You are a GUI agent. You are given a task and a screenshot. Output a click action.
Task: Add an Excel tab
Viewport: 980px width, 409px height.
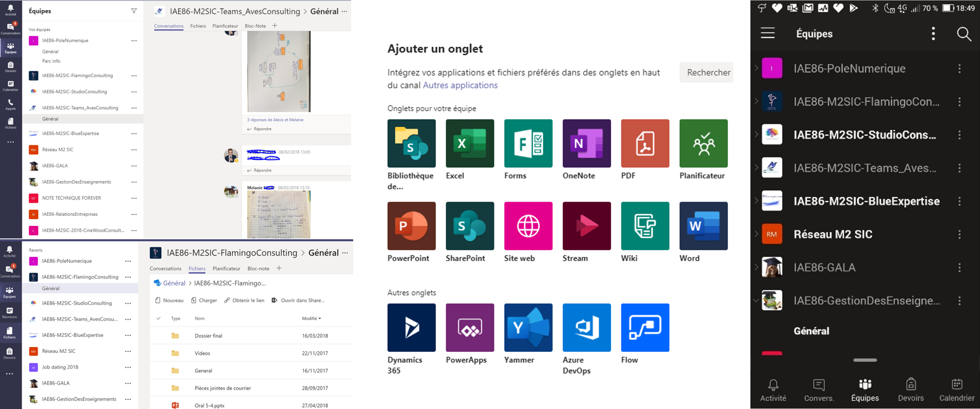(x=470, y=144)
